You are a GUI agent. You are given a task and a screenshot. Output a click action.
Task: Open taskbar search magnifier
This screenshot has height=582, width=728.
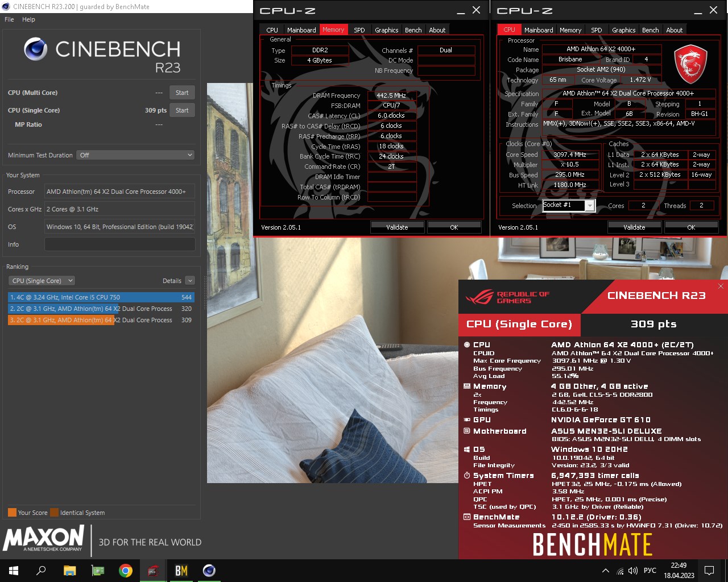pyautogui.click(x=41, y=571)
